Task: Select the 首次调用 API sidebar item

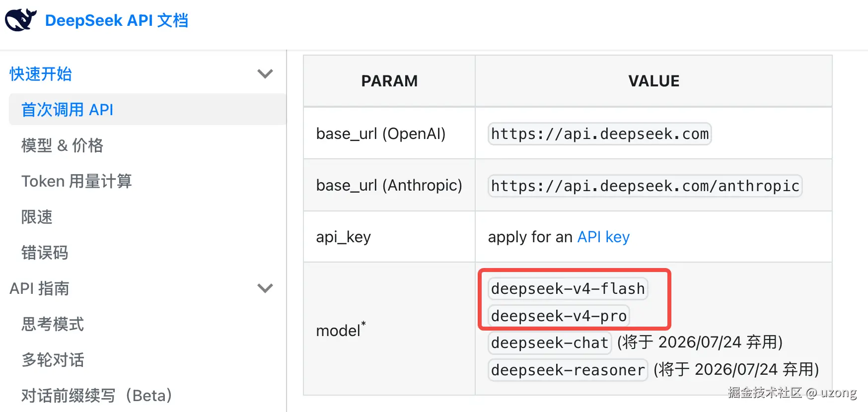Action: [x=68, y=110]
